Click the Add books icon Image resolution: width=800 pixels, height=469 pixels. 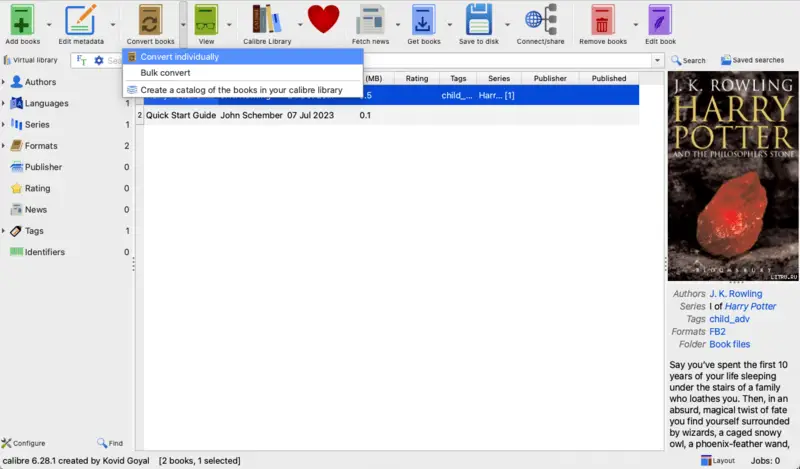[x=21, y=20]
